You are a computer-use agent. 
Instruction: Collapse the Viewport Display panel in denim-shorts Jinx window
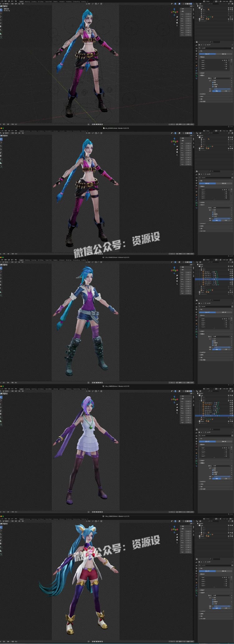click(x=202, y=334)
